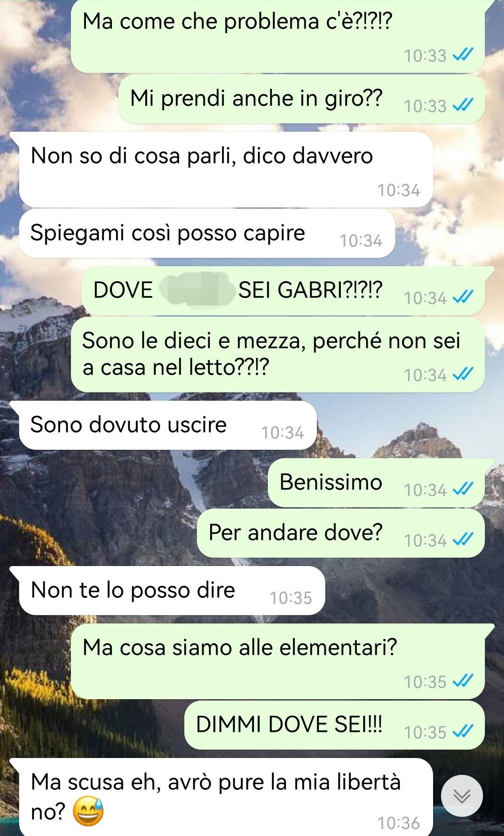Click double check marks on "Mi prendi anche in giro??"
Image resolution: width=504 pixels, height=836 pixels.
click(463, 105)
